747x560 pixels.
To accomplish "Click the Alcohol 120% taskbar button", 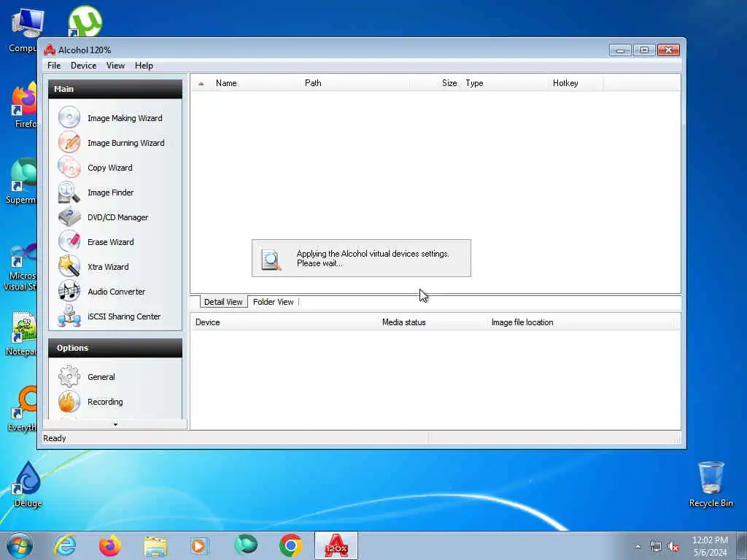I will 336,545.
